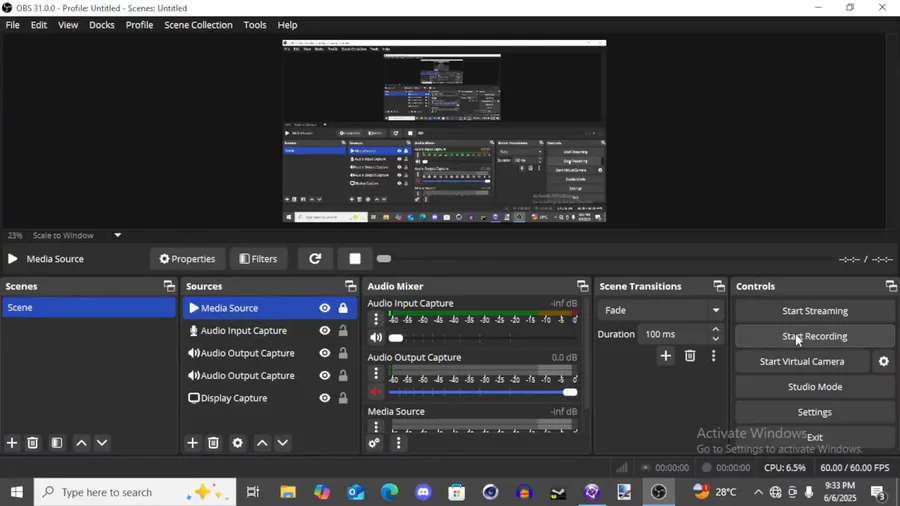This screenshot has height=506, width=900.
Task: Open the Fade transition dropdown
Action: (660, 310)
